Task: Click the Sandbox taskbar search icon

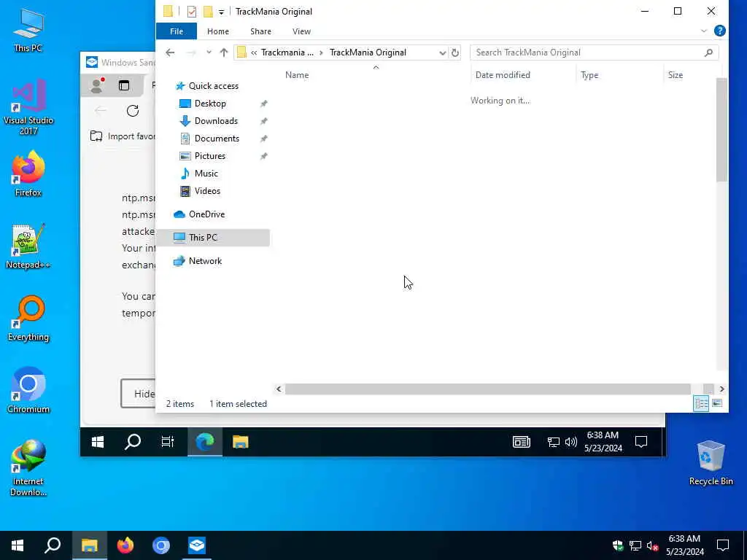Action: click(x=133, y=443)
